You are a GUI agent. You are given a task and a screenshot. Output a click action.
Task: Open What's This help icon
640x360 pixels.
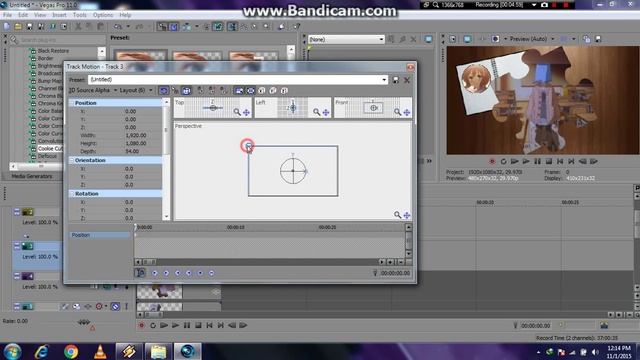coord(297,27)
